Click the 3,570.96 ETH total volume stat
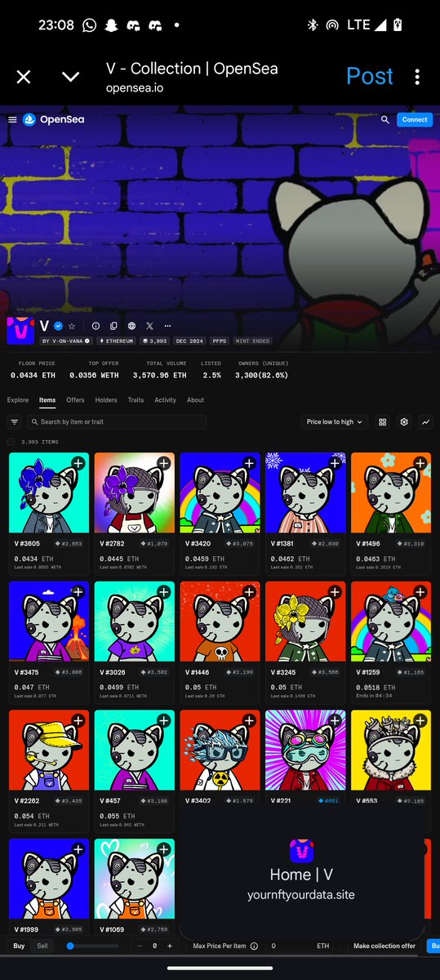Image resolution: width=440 pixels, height=980 pixels. (x=159, y=376)
